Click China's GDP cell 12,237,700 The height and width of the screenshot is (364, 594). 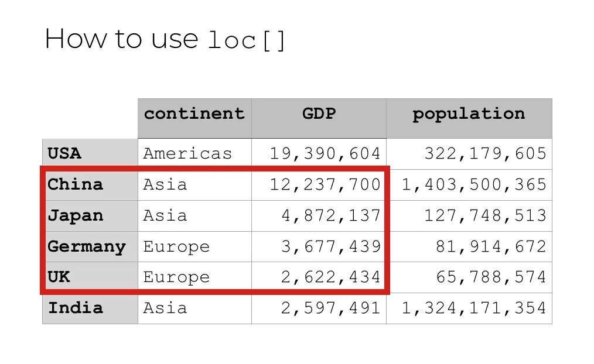tap(325, 185)
